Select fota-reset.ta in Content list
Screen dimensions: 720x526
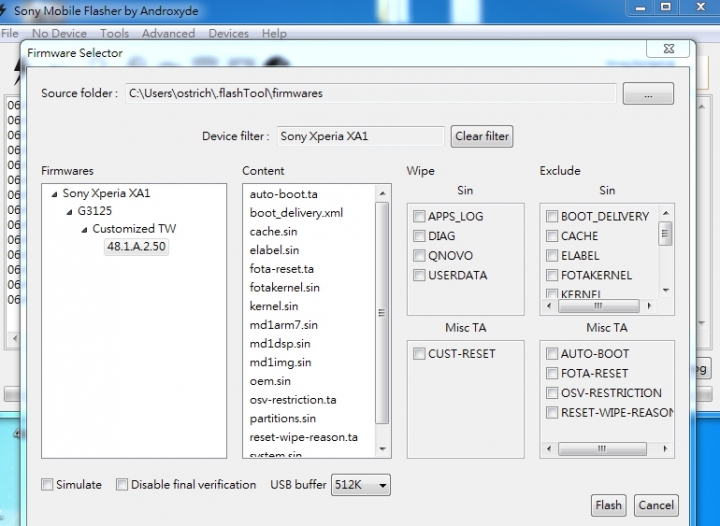pyautogui.click(x=281, y=269)
